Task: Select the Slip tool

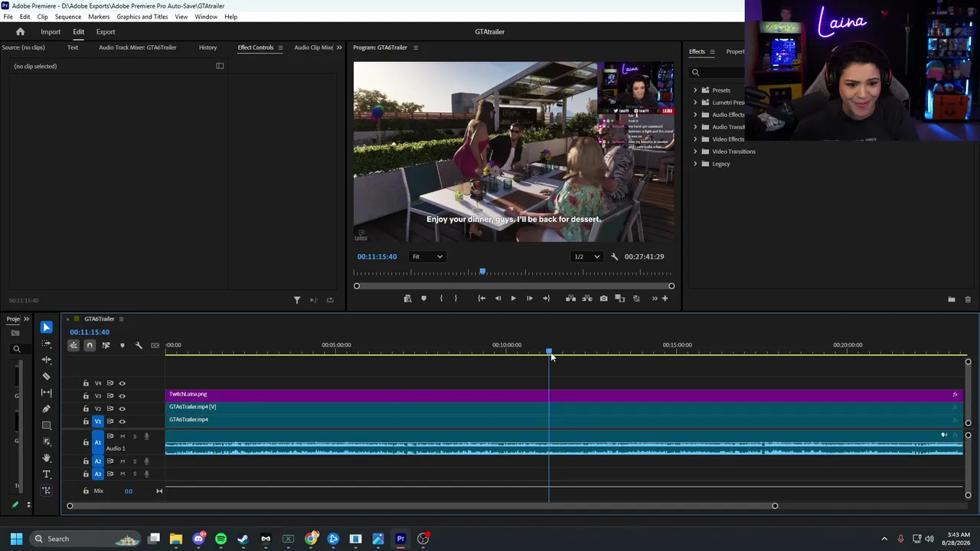Action: point(46,393)
